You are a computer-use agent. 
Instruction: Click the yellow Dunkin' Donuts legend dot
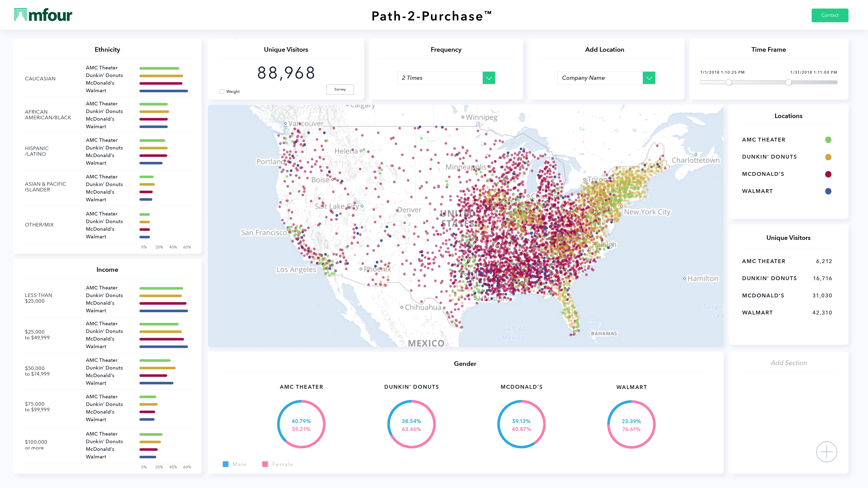pos(828,157)
